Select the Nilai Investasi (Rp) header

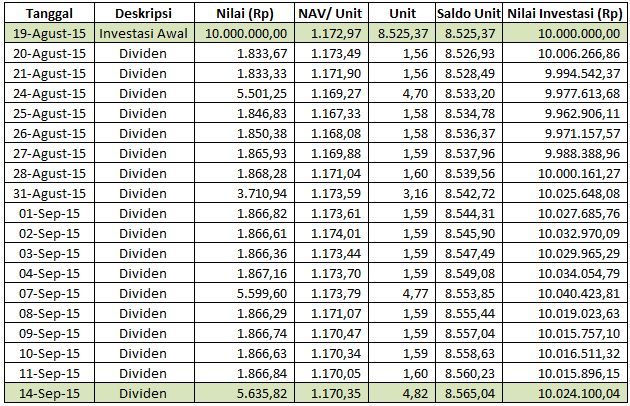coord(565,13)
